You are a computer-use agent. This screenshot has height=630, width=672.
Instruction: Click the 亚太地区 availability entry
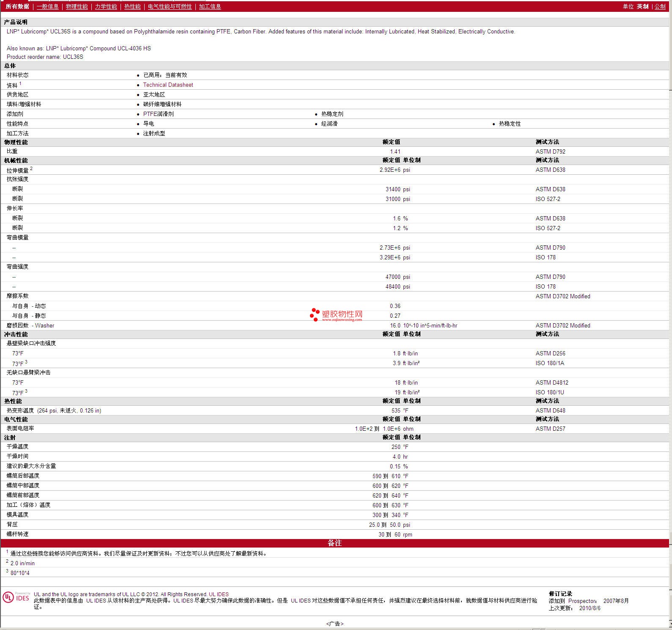(x=154, y=94)
